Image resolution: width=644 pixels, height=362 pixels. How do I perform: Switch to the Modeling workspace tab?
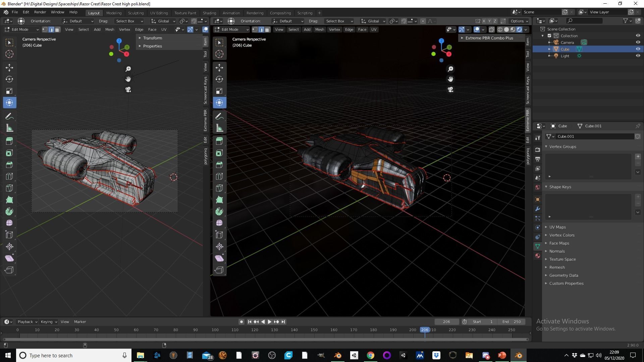[x=114, y=13]
